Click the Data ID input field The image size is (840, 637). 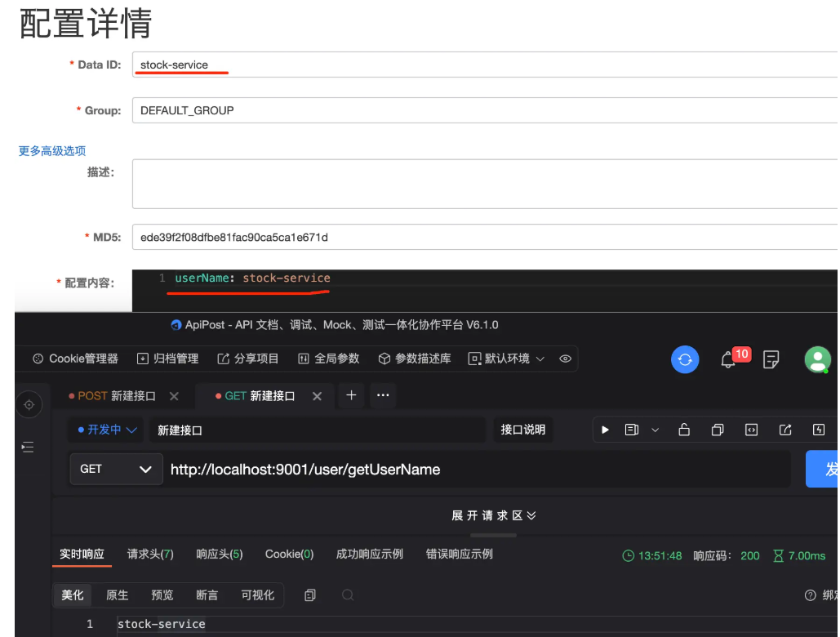point(482,65)
